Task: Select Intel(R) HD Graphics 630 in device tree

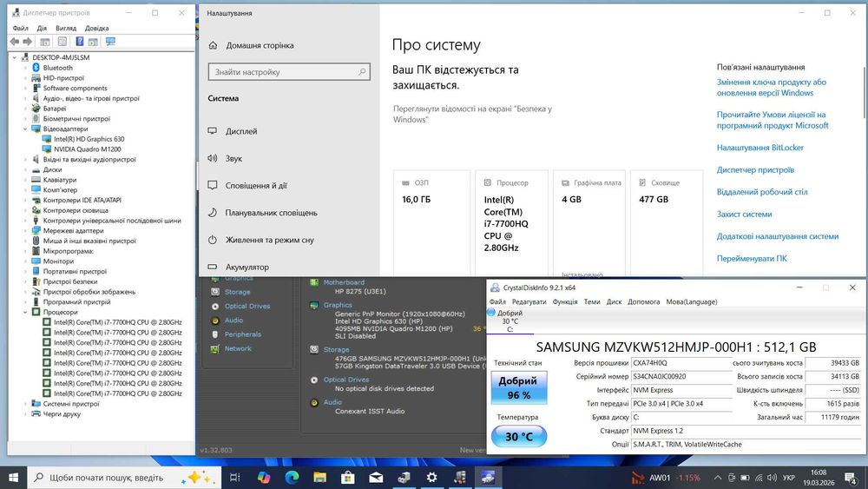Action: (89, 139)
